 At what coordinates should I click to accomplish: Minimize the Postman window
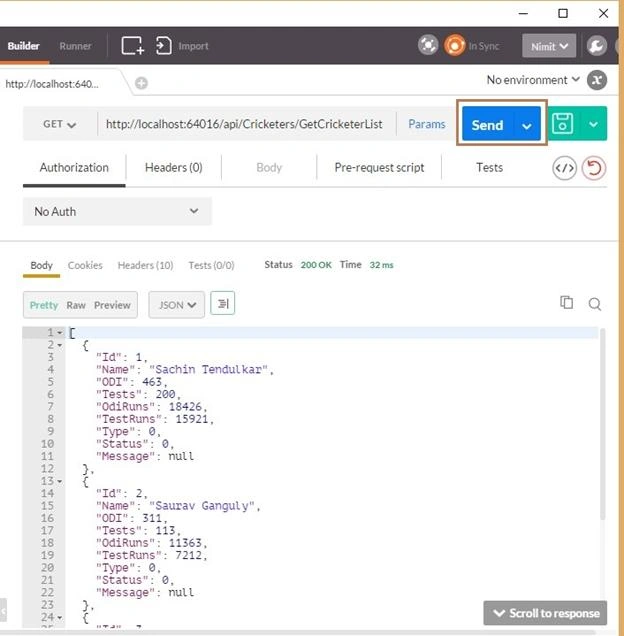click(523, 13)
